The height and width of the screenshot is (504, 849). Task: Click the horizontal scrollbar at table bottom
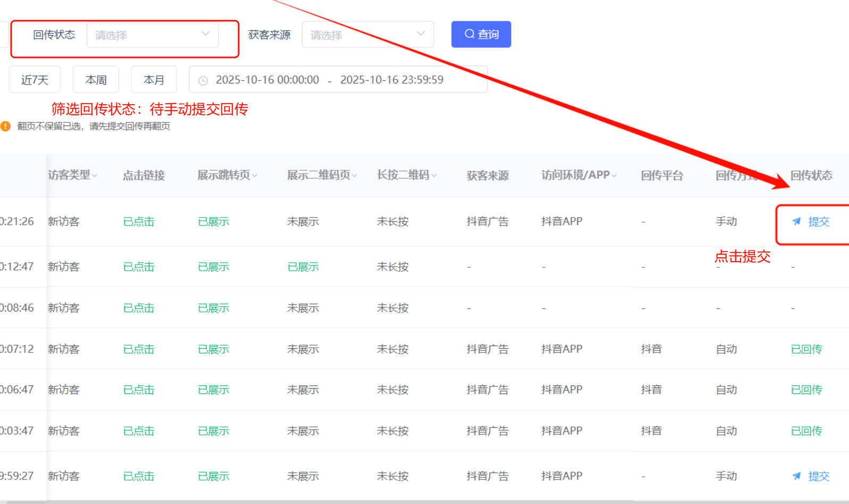tap(424, 501)
